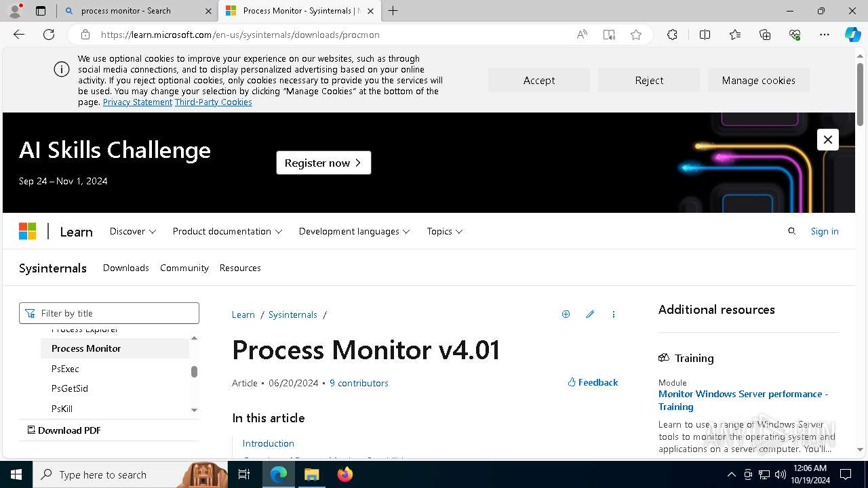The width and height of the screenshot is (868, 488).
Task: Expand the Discover dropdown menu
Action: coord(133,231)
